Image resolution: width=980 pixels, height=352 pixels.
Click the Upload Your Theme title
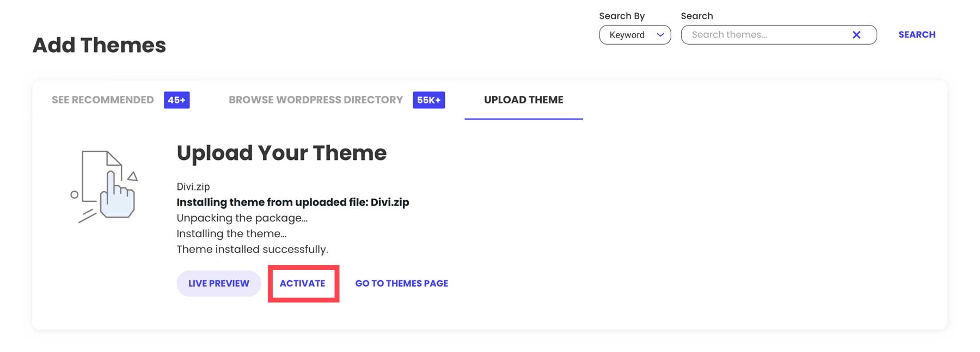click(281, 153)
